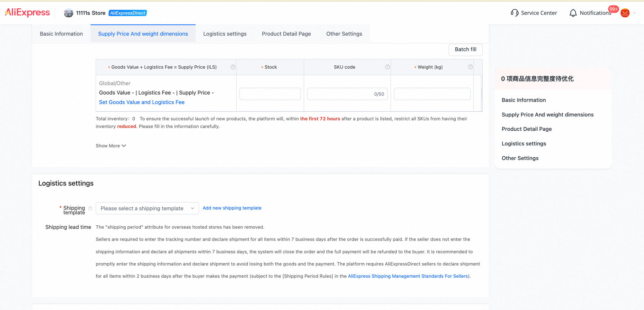Click the red user profile avatar

(x=625, y=13)
